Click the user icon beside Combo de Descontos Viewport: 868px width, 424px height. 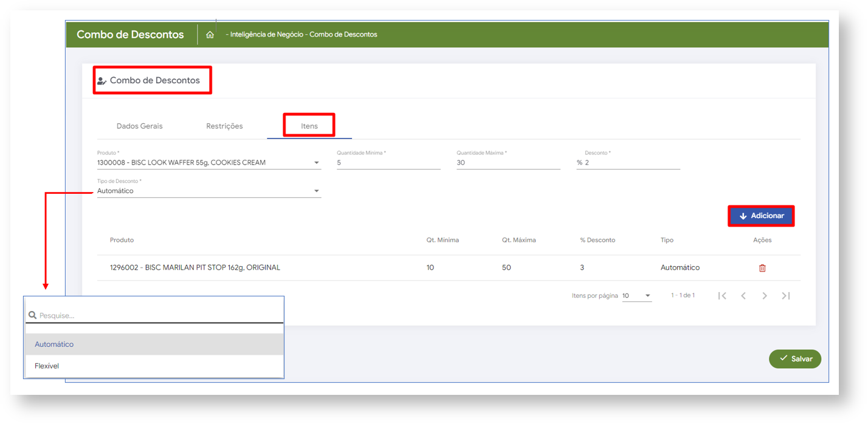(102, 81)
